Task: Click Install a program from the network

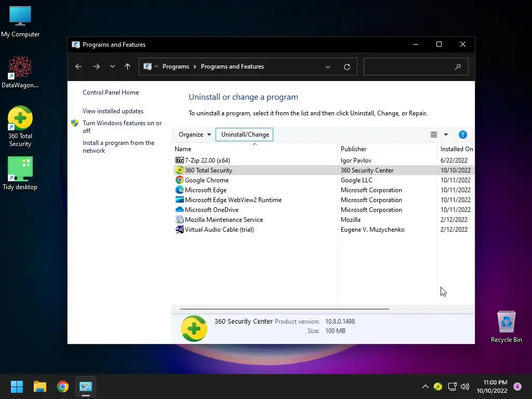Action: click(118, 147)
